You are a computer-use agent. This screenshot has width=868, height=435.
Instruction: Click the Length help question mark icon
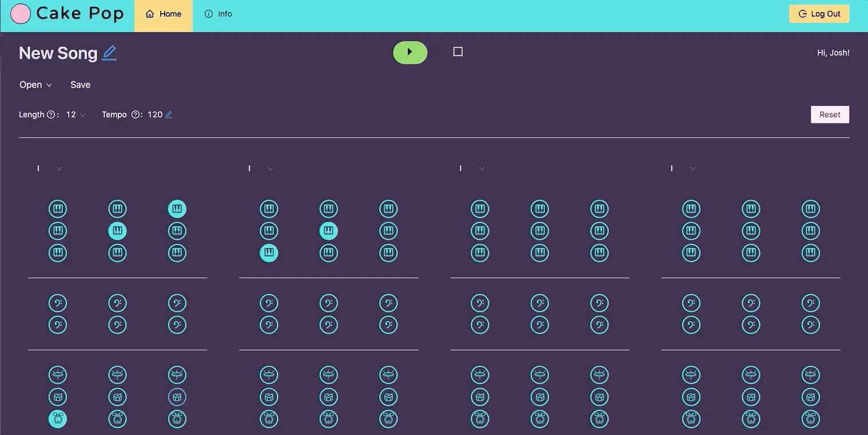(51, 114)
